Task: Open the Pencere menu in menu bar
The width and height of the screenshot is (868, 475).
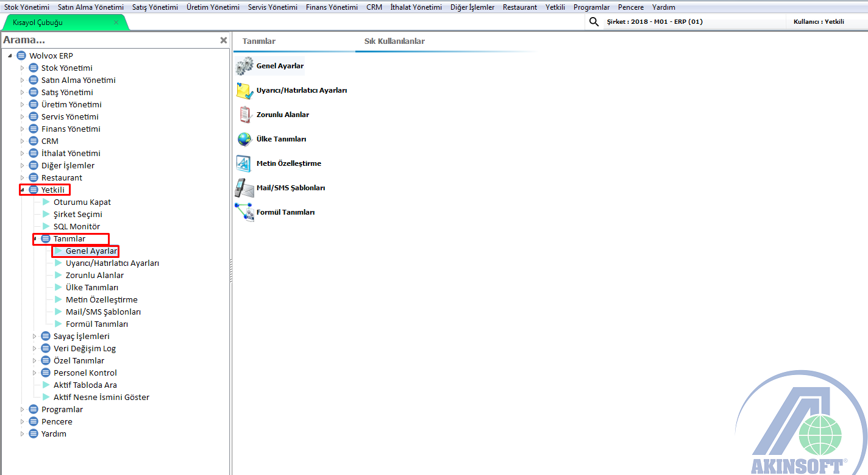Action: tap(631, 7)
